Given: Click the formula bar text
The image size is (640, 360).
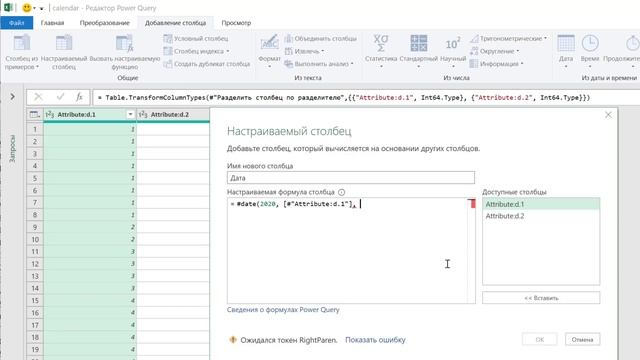Looking at the screenshot, I should (x=344, y=98).
